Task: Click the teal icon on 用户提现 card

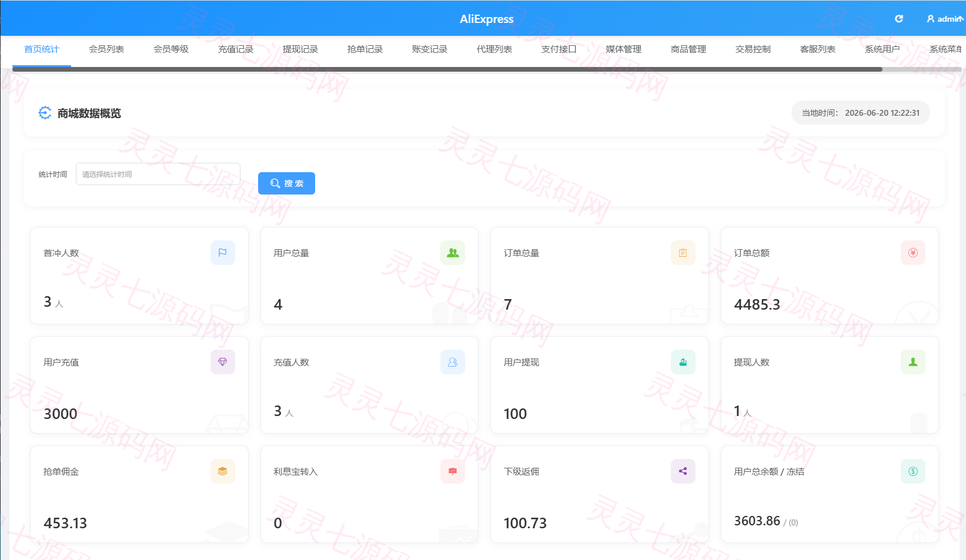Action: (683, 362)
